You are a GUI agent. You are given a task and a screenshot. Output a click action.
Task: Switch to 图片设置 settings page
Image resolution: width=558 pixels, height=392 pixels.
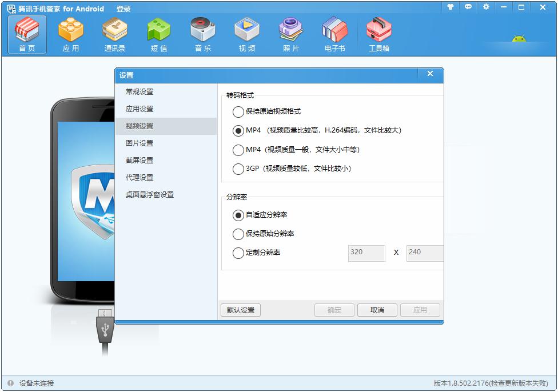point(166,143)
